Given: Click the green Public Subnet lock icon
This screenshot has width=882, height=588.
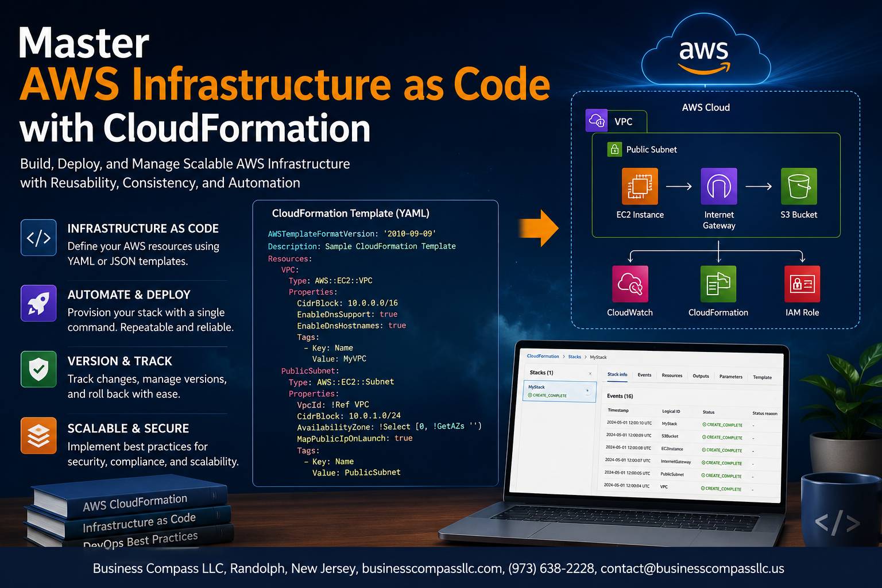Looking at the screenshot, I should click(x=614, y=149).
